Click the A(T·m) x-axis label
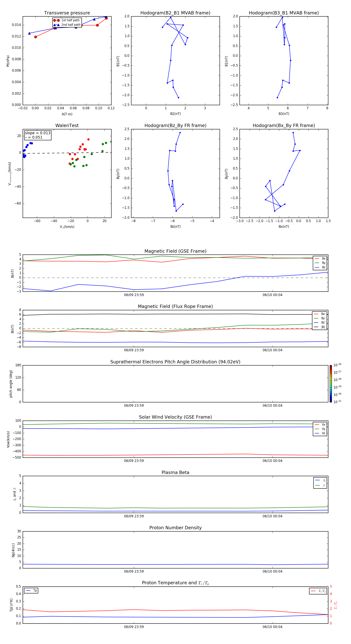 67,114
